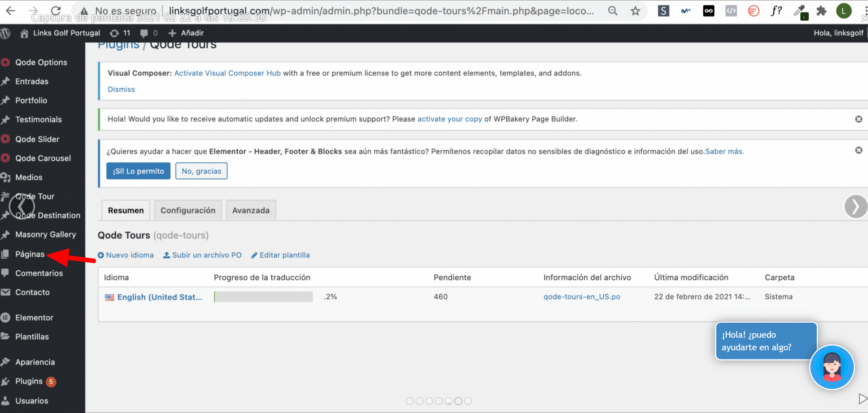The height and width of the screenshot is (413, 868).
Task: Open qode-tours-en_US.po file link
Action: point(582,297)
